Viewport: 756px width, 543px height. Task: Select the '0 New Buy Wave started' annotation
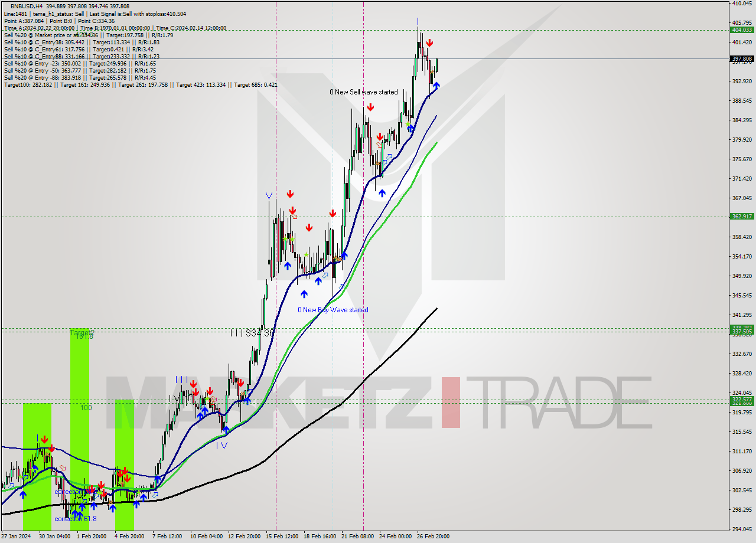click(333, 310)
